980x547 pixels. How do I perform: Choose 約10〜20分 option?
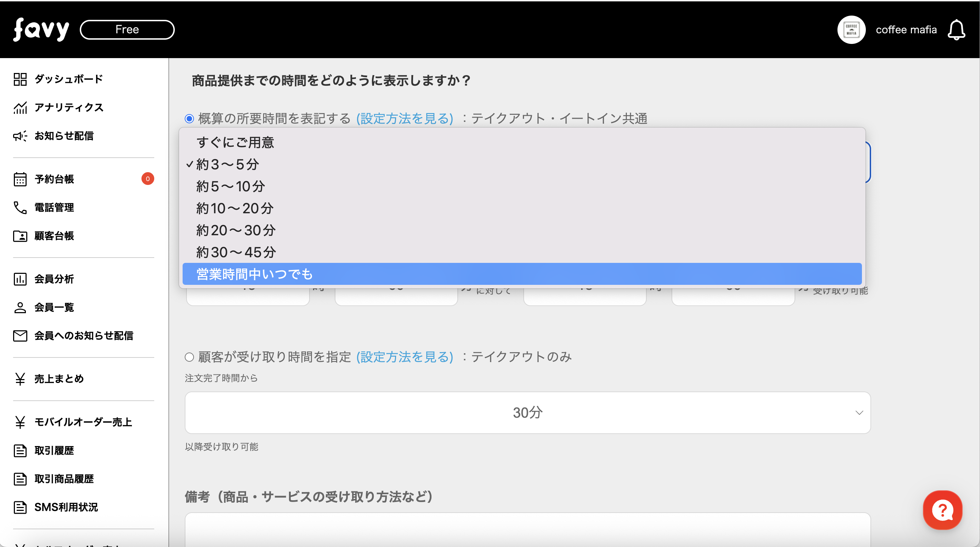pyautogui.click(x=522, y=208)
